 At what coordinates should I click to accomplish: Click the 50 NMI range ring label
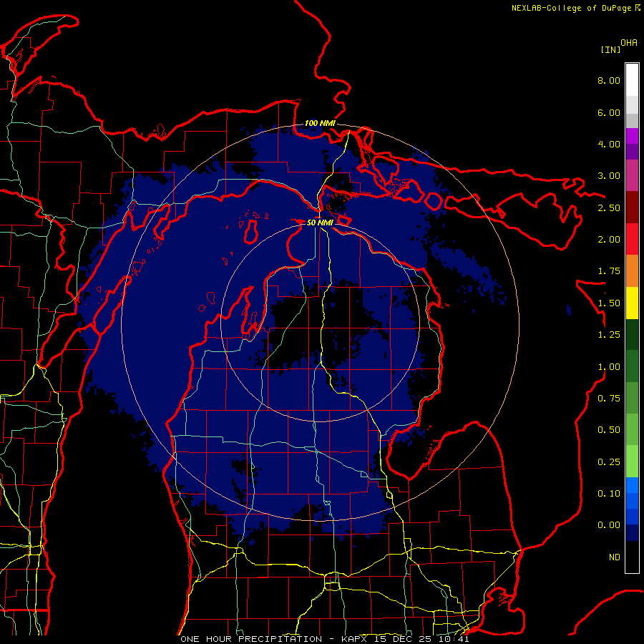coord(320,223)
